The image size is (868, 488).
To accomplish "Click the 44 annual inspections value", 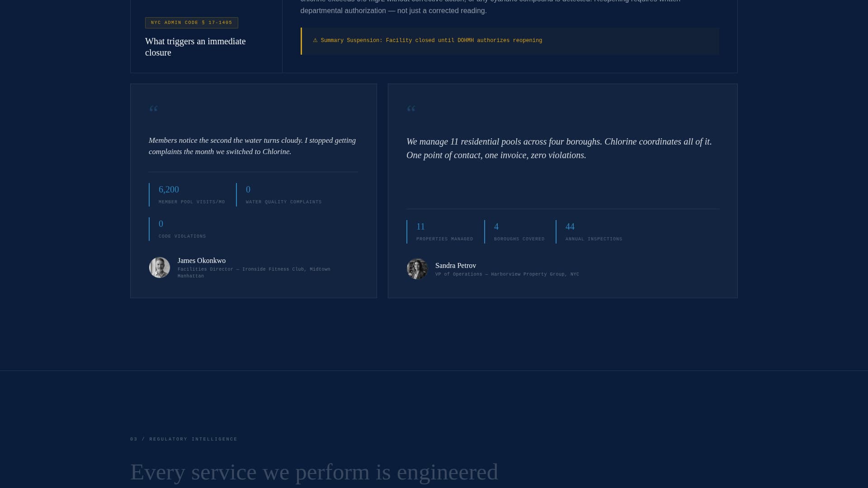I will point(570,226).
